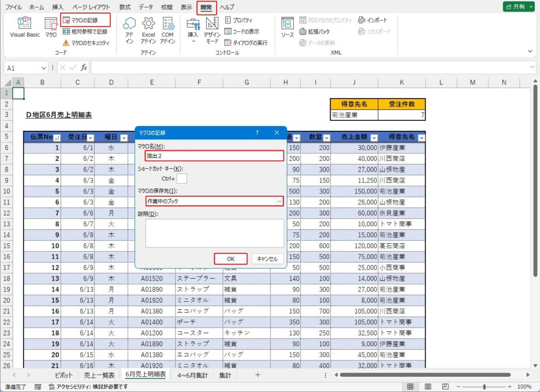Adjust the zoom slider in status bar
Image resolution: width=540 pixels, height=392 pixels.
(x=484, y=387)
